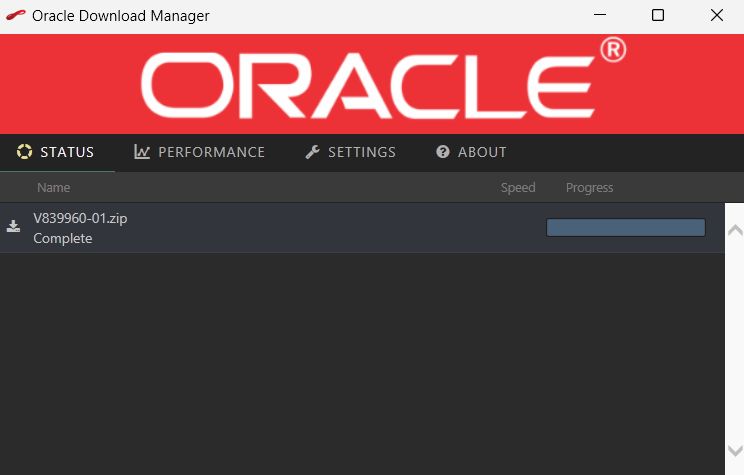The height and width of the screenshot is (475, 744).
Task: Select the V839960-01.zip file name
Action: click(x=80, y=218)
